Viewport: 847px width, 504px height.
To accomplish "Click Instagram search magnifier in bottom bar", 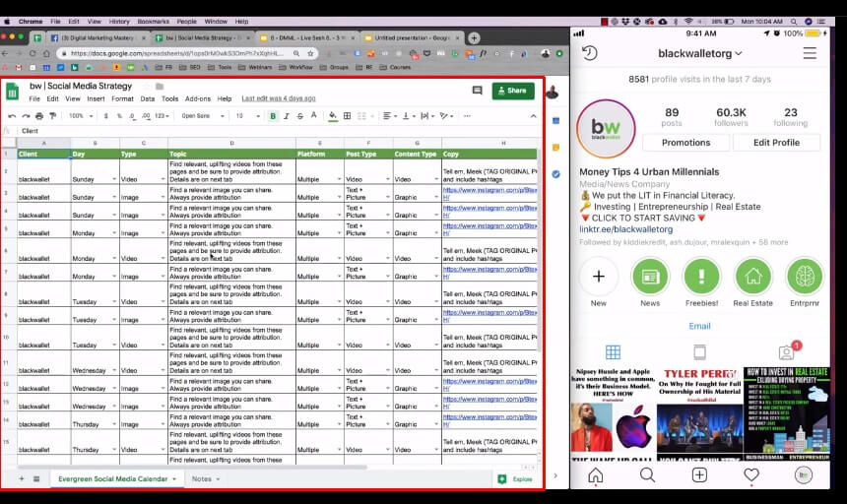I will coord(647,474).
